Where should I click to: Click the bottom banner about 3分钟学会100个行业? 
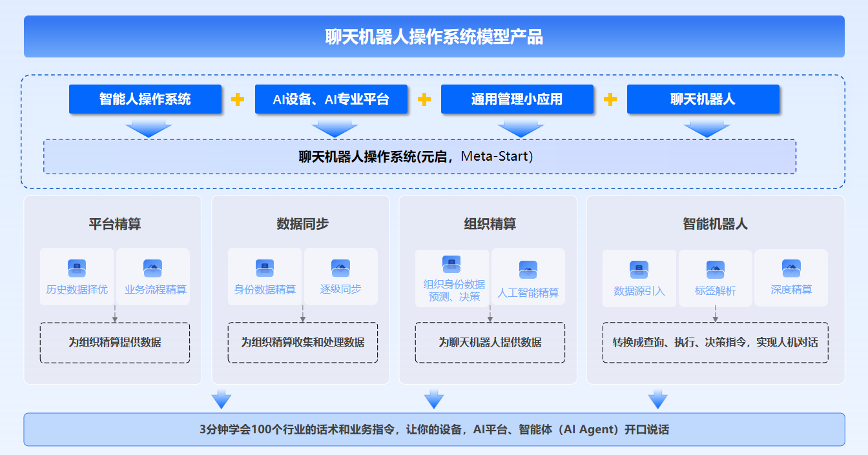pos(434,429)
